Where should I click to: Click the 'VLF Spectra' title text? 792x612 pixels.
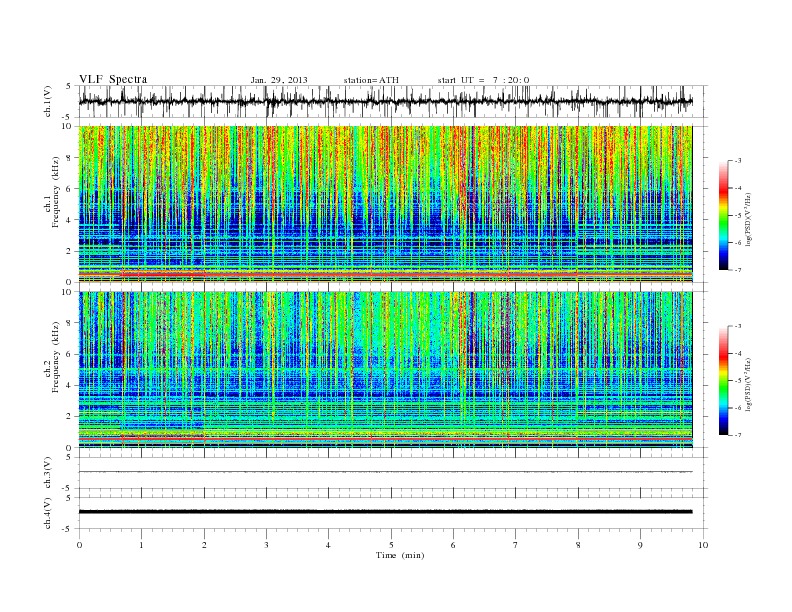tap(113, 79)
